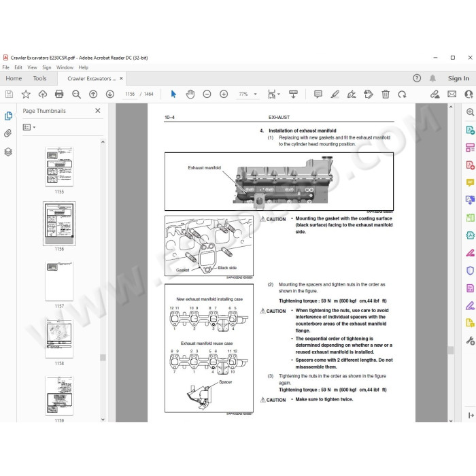This screenshot has height=476, width=476.
Task: Zoom in with plus button
Action: (x=224, y=94)
